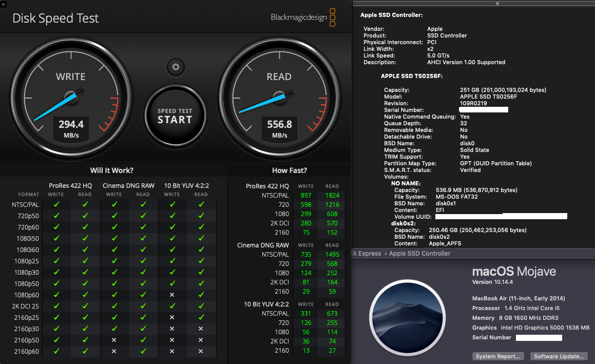Click the APPLE SSD TS0256F: heading
This screenshot has height=364, width=595.
(x=412, y=76)
